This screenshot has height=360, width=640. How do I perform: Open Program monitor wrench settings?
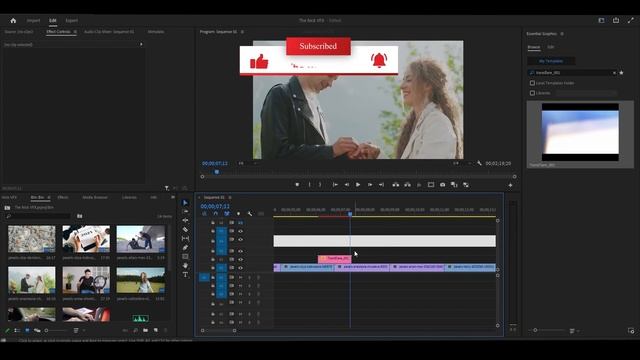(479, 163)
